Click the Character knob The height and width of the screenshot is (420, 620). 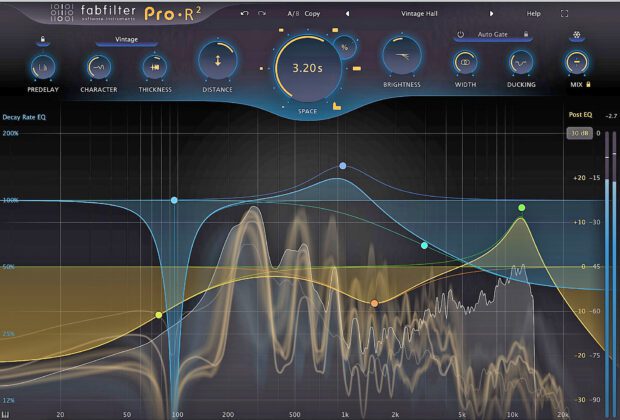98,67
